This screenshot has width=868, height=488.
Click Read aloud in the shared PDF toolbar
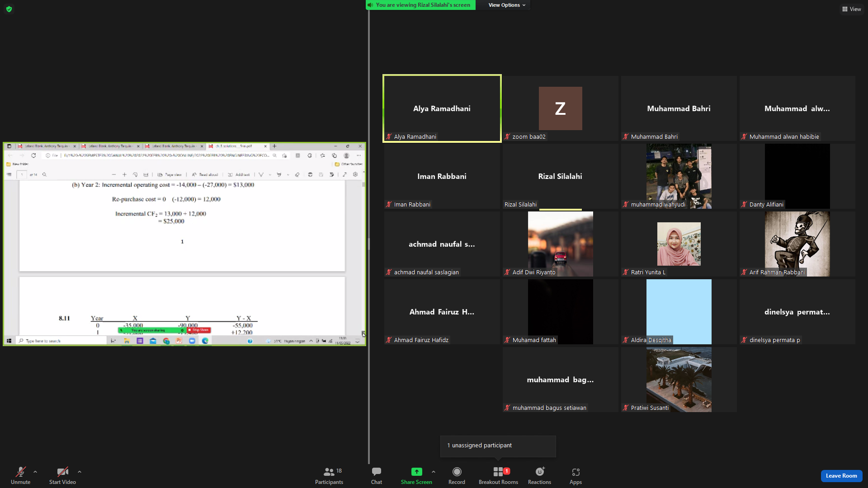click(205, 175)
